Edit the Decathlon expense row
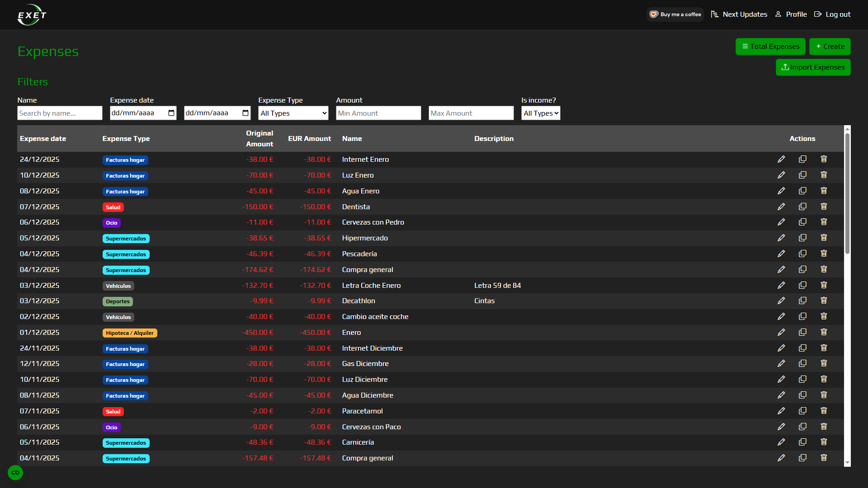This screenshot has width=868, height=488. pos(782,300)
